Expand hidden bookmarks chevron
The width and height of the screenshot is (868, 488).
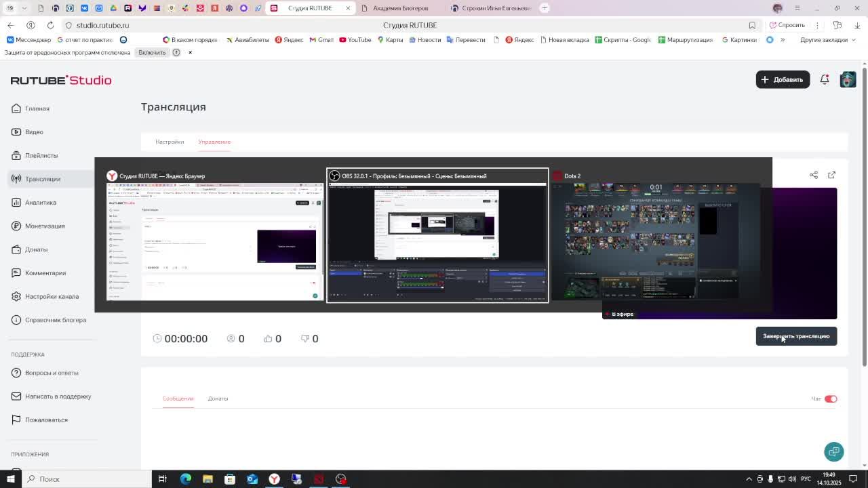pyautogui.click(x=782, y=40)
